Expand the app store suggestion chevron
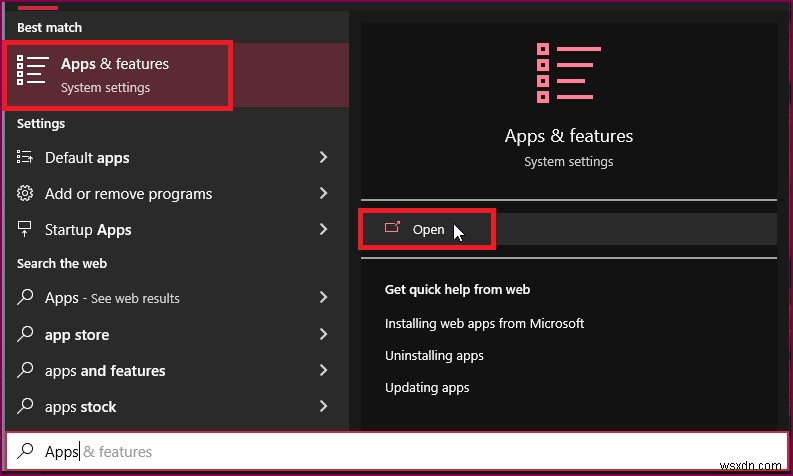 point(324,334)
